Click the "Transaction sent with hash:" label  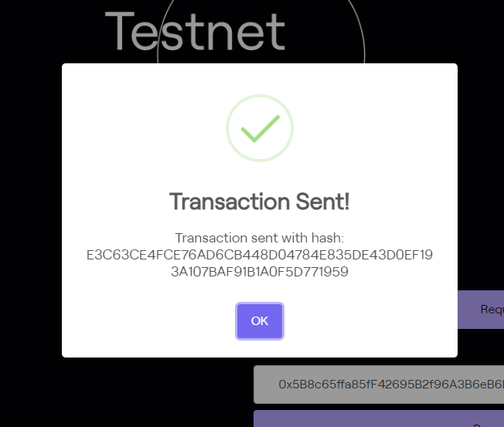coord(260,238)
